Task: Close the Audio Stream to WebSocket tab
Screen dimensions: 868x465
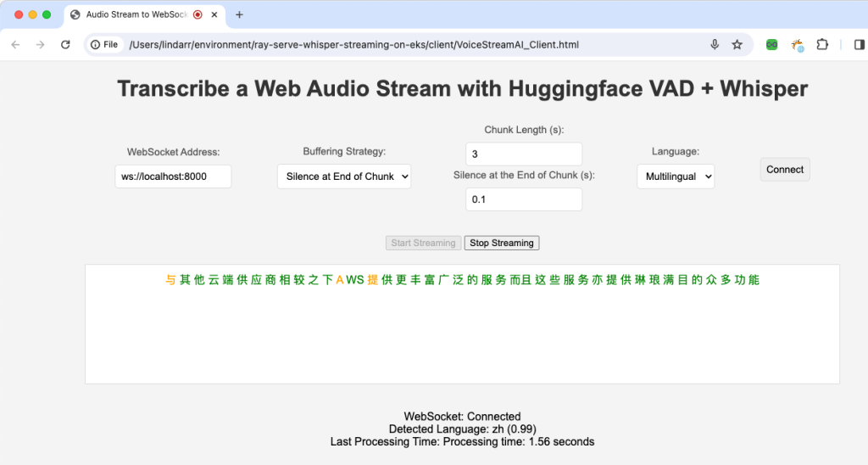Action: 214,15
